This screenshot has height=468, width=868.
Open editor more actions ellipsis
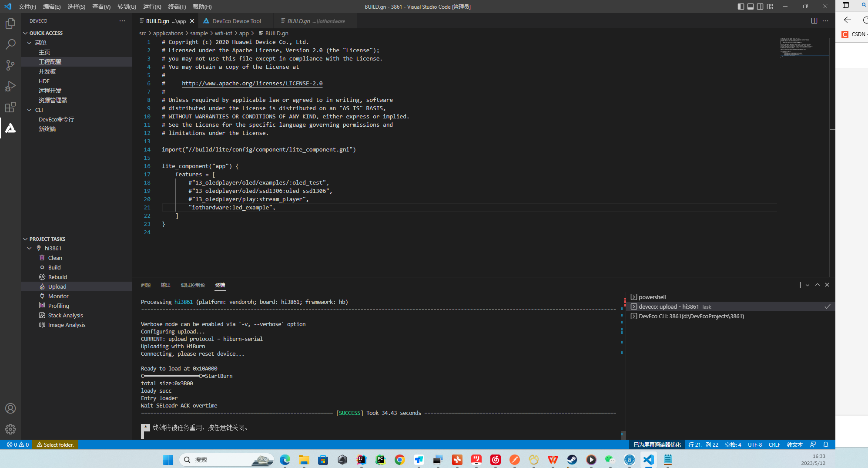coord(825,21)
